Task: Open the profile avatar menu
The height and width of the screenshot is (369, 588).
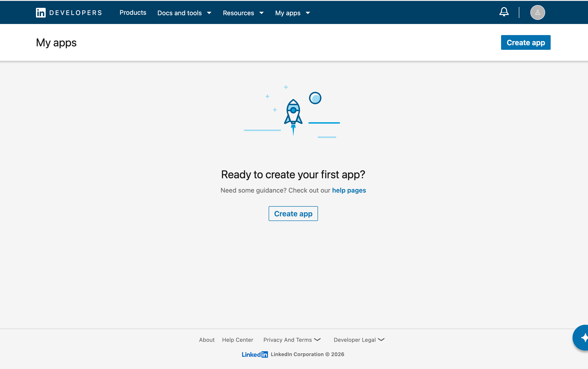Action: pos(538,12)
